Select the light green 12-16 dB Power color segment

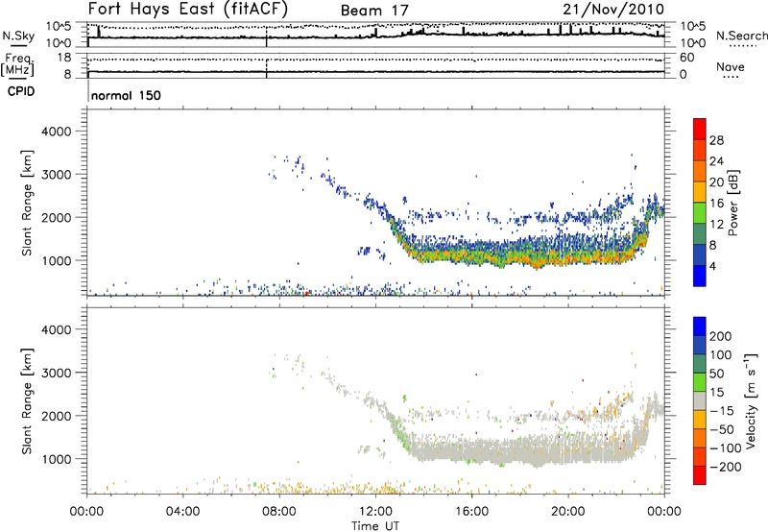tap(700, 213)
